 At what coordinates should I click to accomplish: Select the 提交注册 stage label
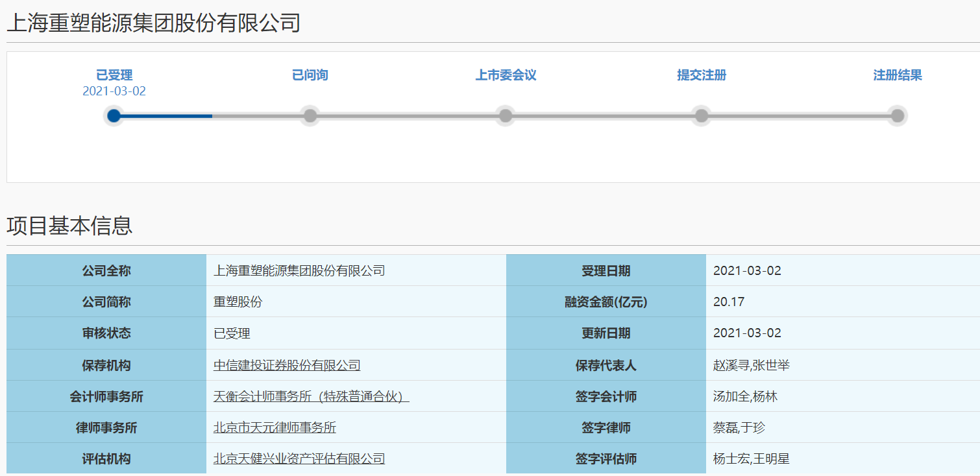pyautogui.click(x=702, y=75)
